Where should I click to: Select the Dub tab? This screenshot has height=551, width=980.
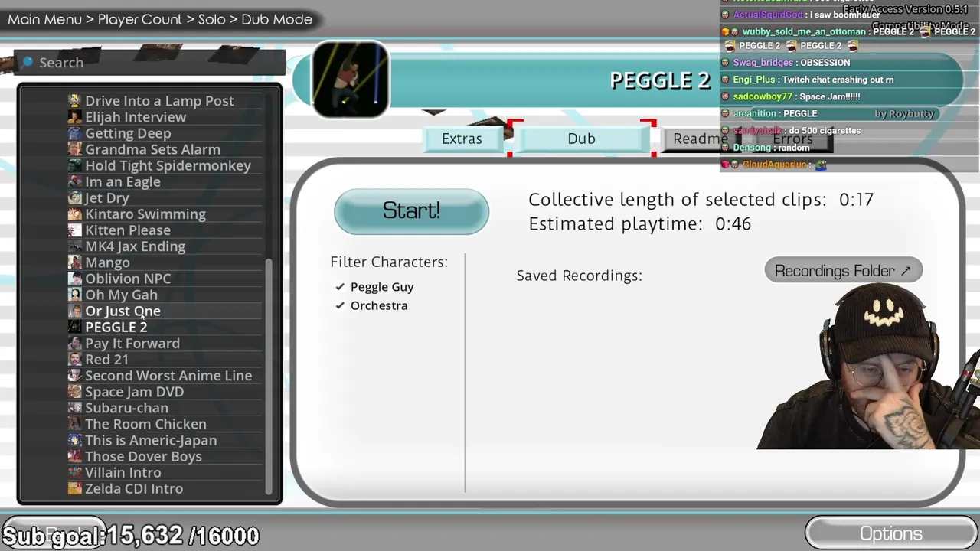pos(581,139)
